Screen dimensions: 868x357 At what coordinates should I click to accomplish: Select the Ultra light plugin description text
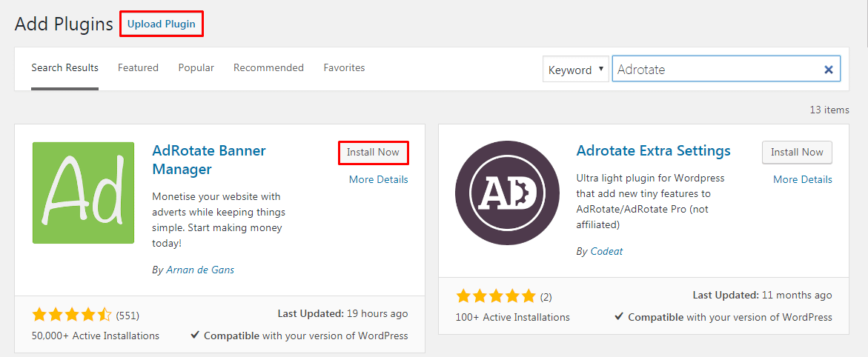pyautogui.click(x=651, y=202)
